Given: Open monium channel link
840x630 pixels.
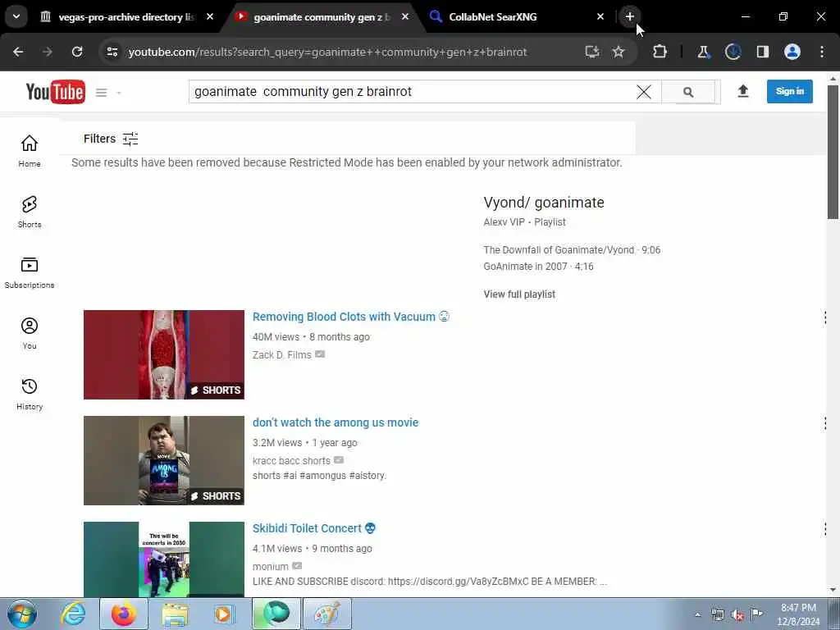Looking at the screenshot, I should click(x=270, y=566).
